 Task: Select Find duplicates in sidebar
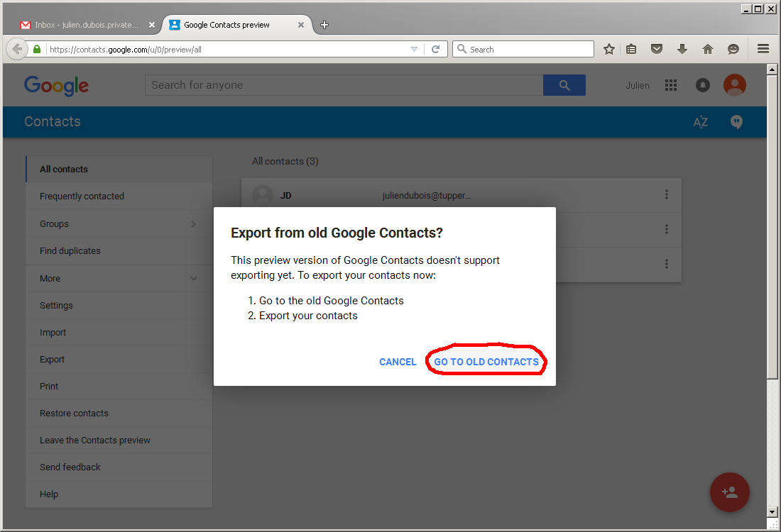coord(70,251)
